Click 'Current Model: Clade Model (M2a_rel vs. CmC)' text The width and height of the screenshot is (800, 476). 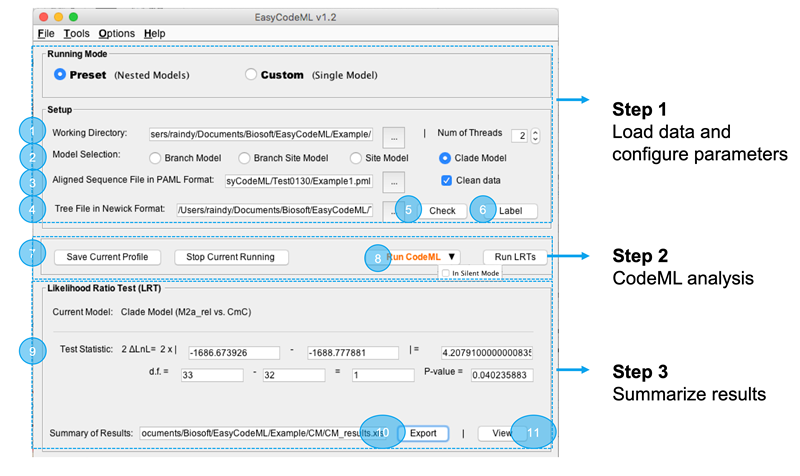tap(152, 312)
